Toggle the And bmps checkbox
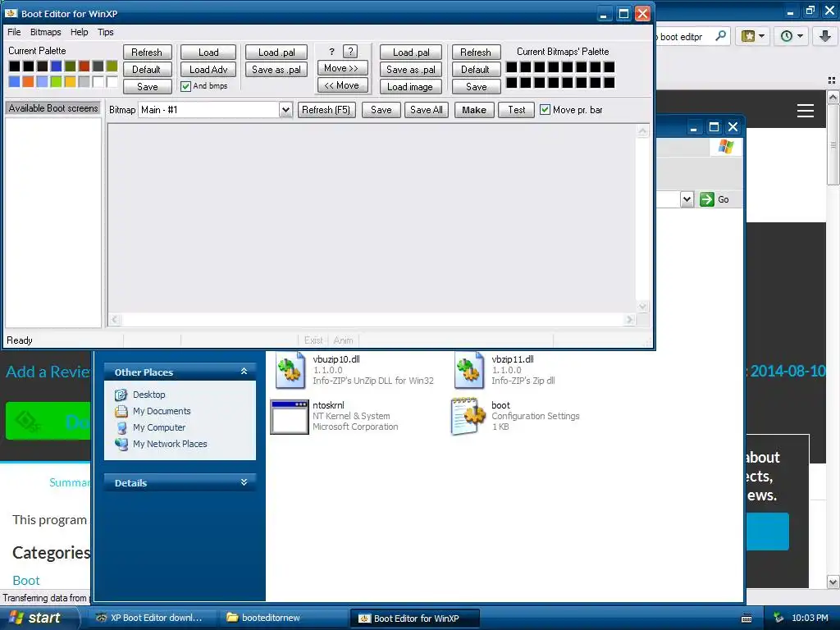Viewport: 840px width, 630px height. pos(186,86)
